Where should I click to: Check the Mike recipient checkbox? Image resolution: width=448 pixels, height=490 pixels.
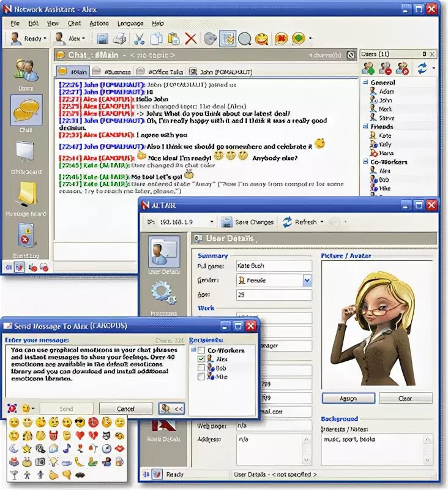(x=201, y=377)
